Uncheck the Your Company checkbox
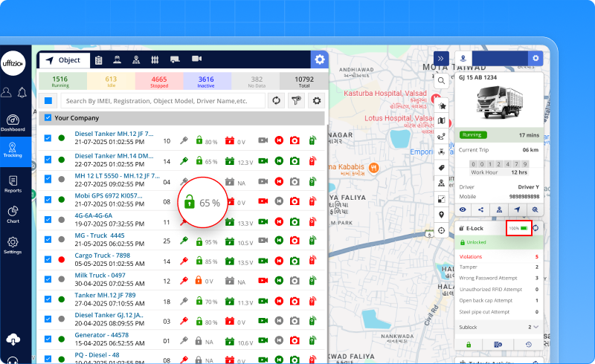The width and height of the screenshot is (595, 364). [x=48, y=118]
